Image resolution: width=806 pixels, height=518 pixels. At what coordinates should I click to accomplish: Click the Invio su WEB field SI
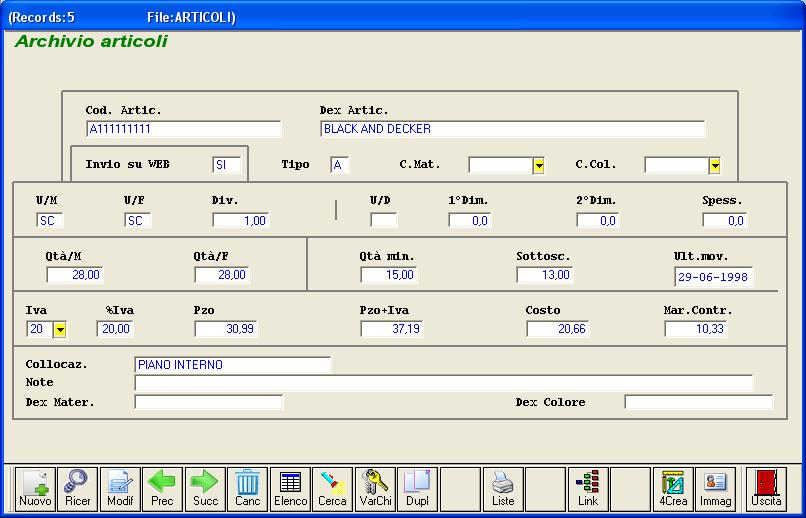pyautogui.click(x=227, y=165)
